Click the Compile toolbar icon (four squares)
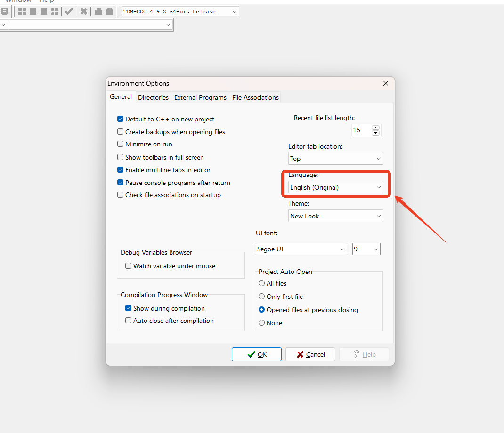 coord(22,12)
